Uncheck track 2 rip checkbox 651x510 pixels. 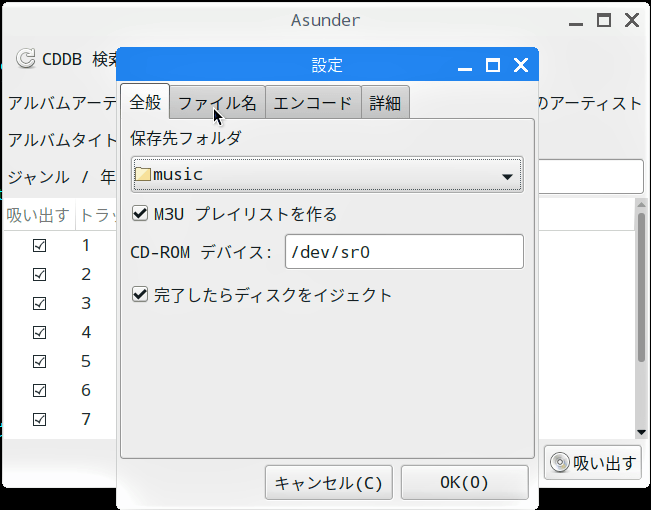39,275
